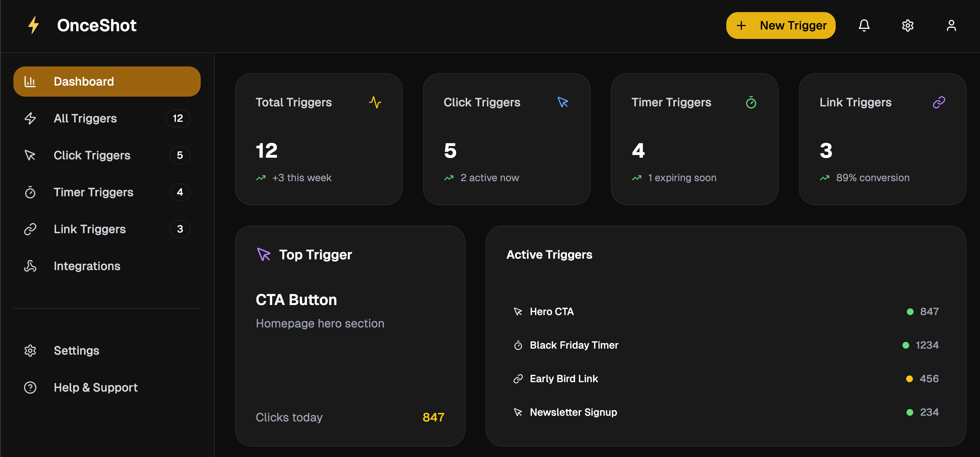980x457 pixels.
Task: Select the Integrations icon in the sidebar
Action: 30,266
